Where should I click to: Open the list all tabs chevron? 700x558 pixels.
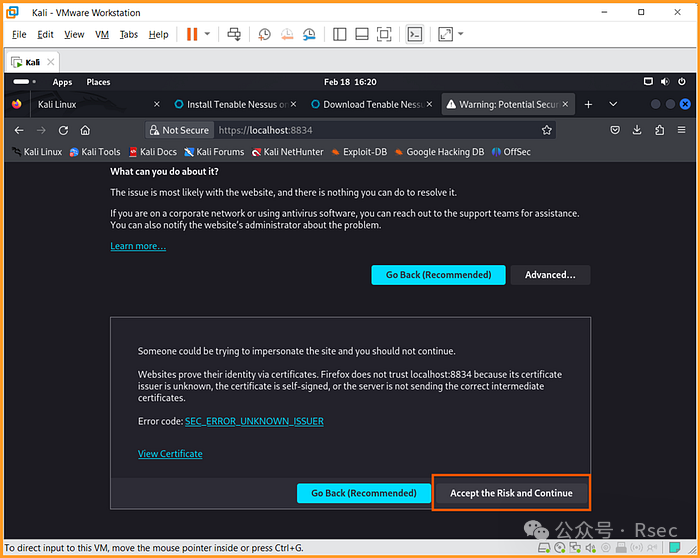point(613,104)
